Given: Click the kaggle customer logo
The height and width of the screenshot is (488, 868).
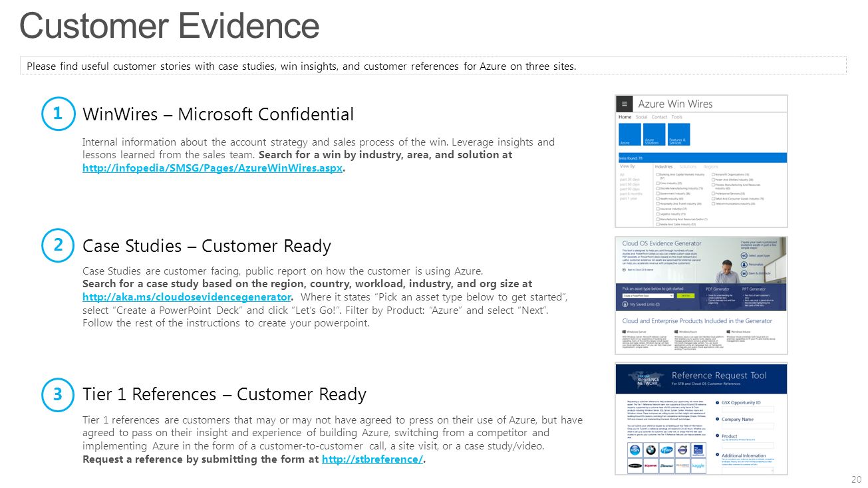Looking at the screenshot, I should point(698,465).
